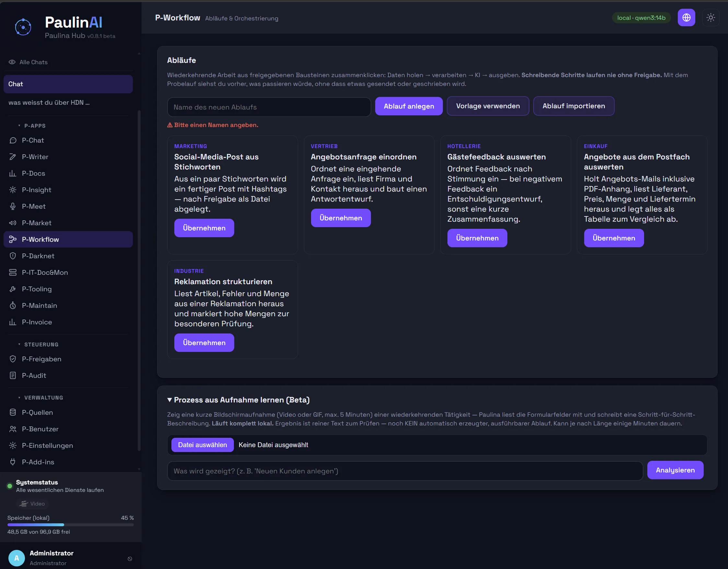Click Datei auswählen button
The height and width of the screenshot is (569, 728).
202,445
